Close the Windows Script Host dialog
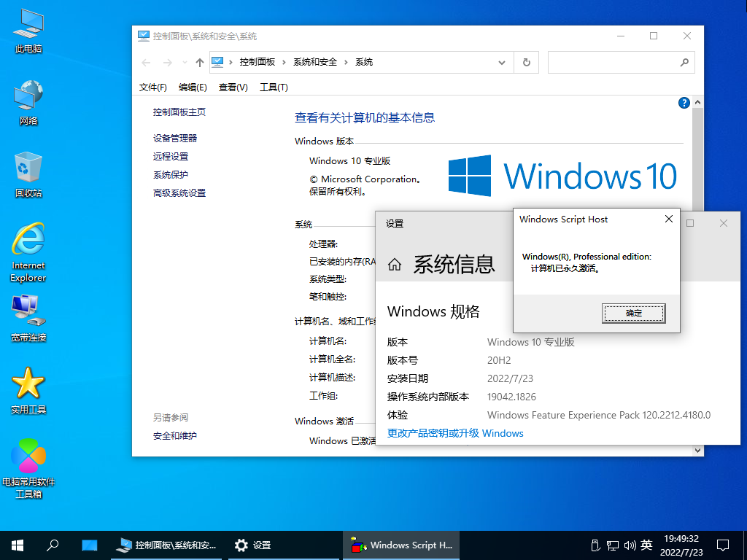The width and height of the screenshot is (747, 560). [669, 219]
